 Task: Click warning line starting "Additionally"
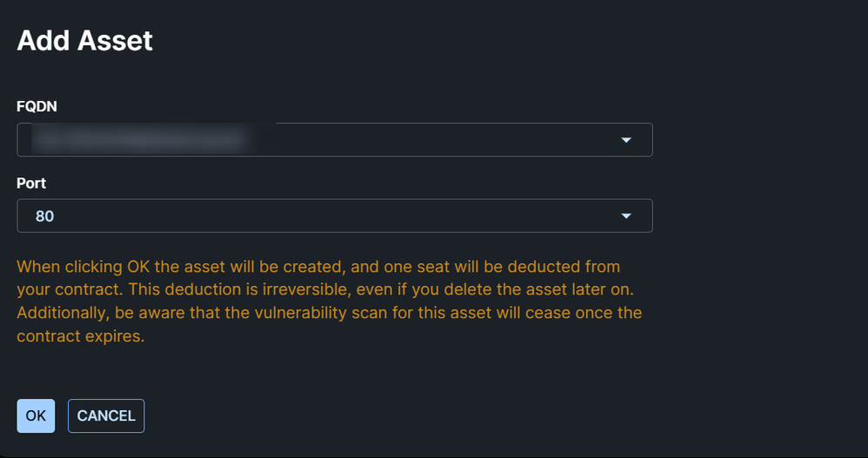pos(329,312)
